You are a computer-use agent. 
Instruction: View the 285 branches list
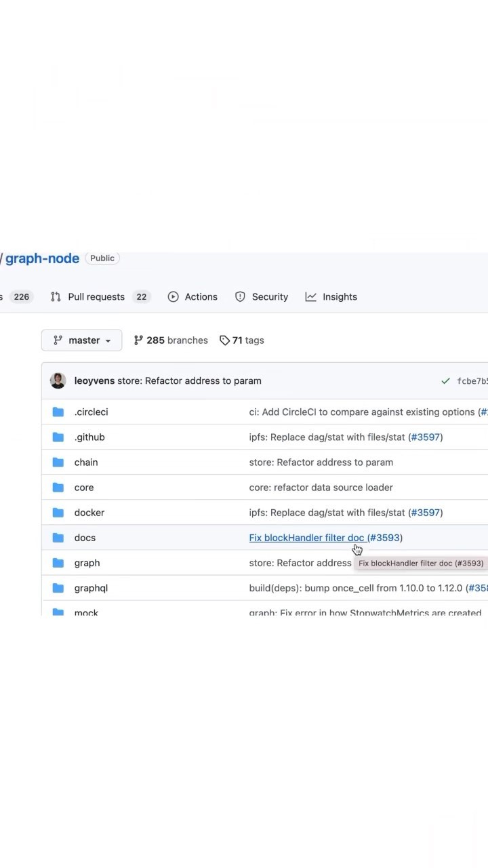[x=177, y=340]
